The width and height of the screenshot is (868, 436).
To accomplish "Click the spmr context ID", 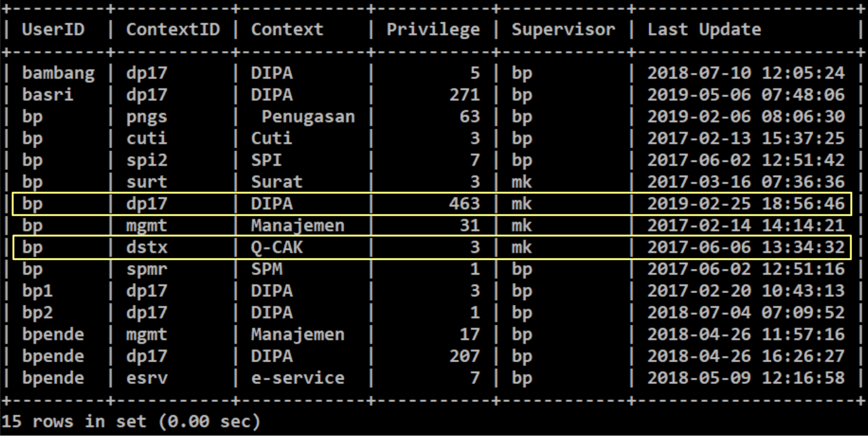I will (146, 269).
